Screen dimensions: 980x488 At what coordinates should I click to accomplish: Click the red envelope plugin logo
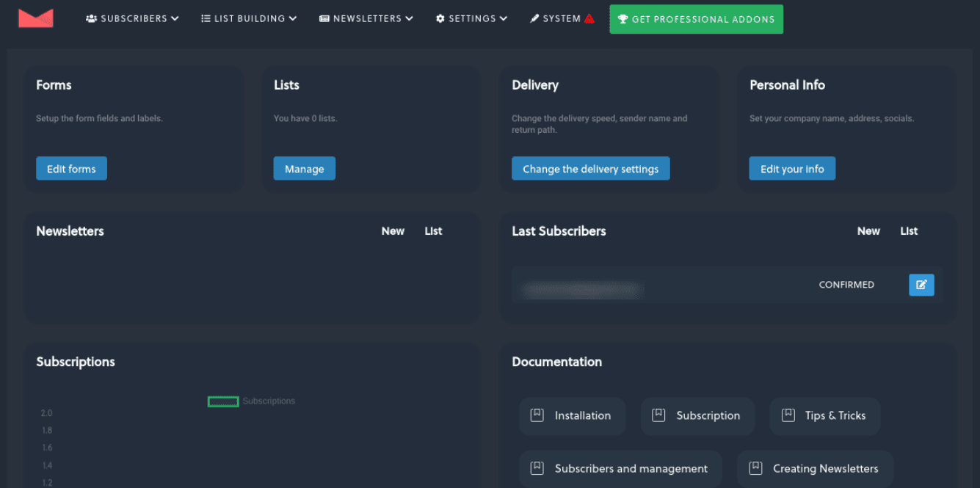click(36, 18)
